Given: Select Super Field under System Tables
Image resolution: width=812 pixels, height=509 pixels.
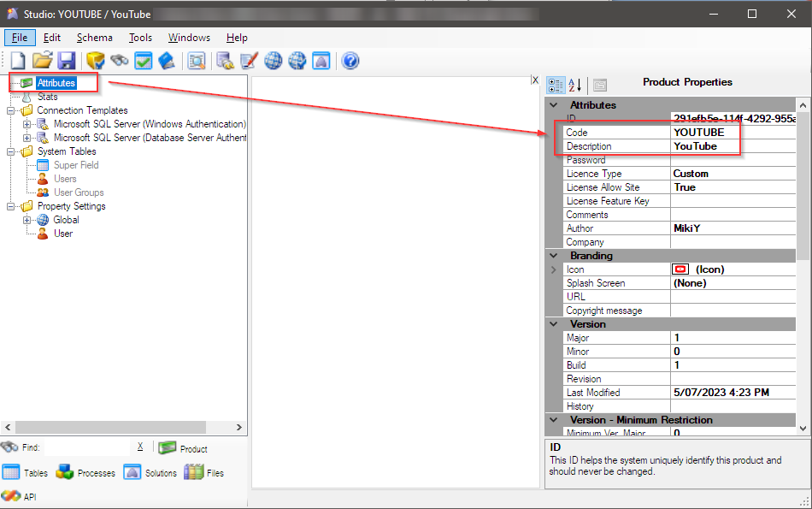Looking at the screenshot, I should [75, 165].
